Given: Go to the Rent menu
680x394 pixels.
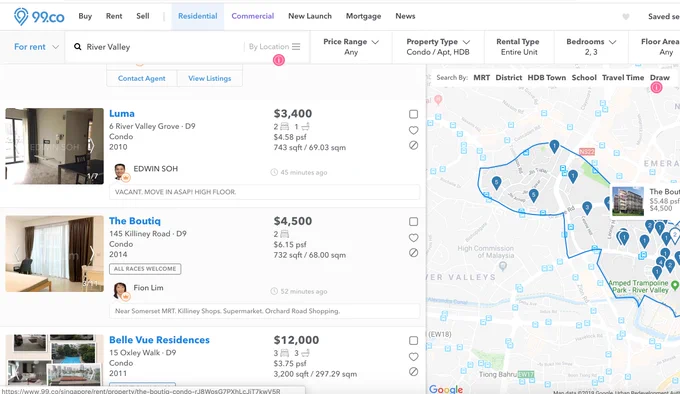Looking at the screenshot, I should (x=114, y=16).
